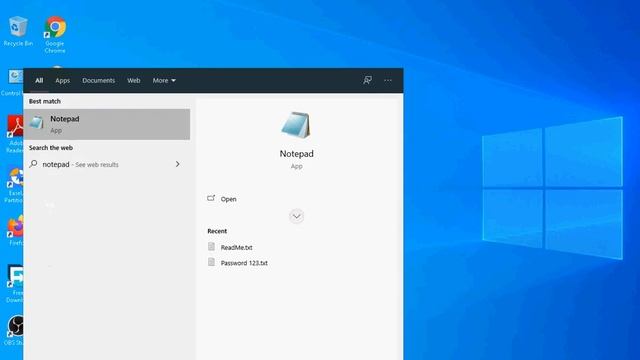
Task: Open the recent file Password 123.txt
Action: 244,263
